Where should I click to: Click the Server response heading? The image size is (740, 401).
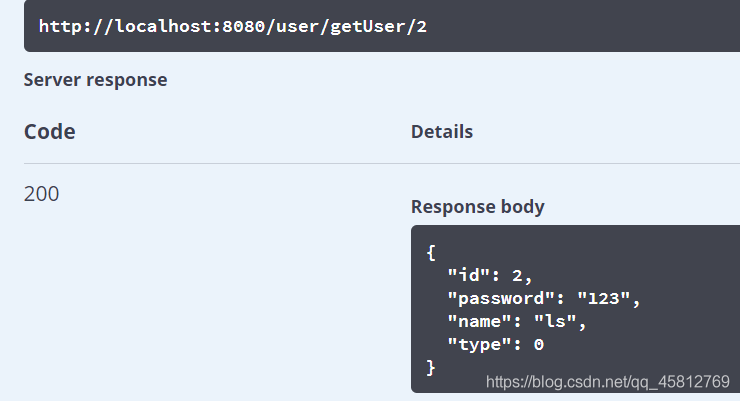tap(95, 80)
